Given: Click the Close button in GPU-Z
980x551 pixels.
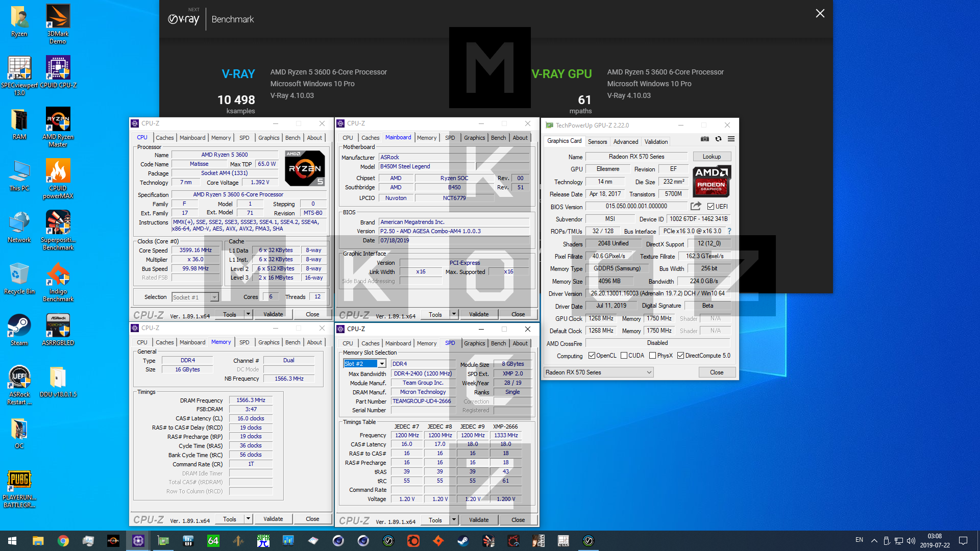Looking at the screenshot, I should click(717, 372).
